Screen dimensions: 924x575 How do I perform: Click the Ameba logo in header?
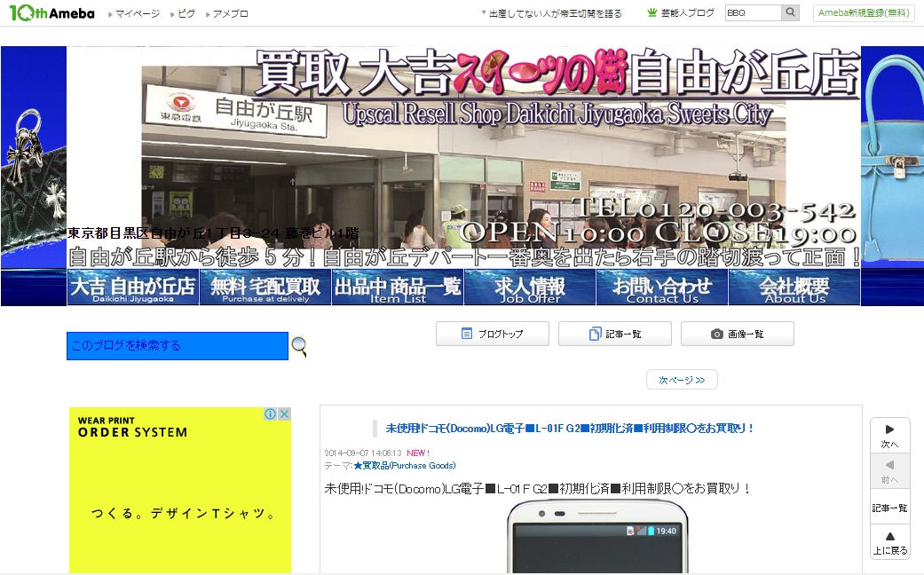(x=51, y=13)
